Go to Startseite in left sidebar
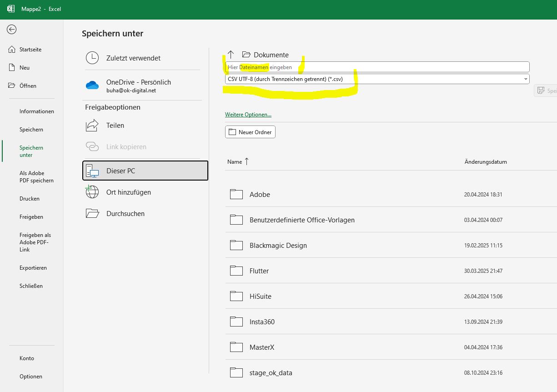The image size is (557, 392). click(30, 50)
